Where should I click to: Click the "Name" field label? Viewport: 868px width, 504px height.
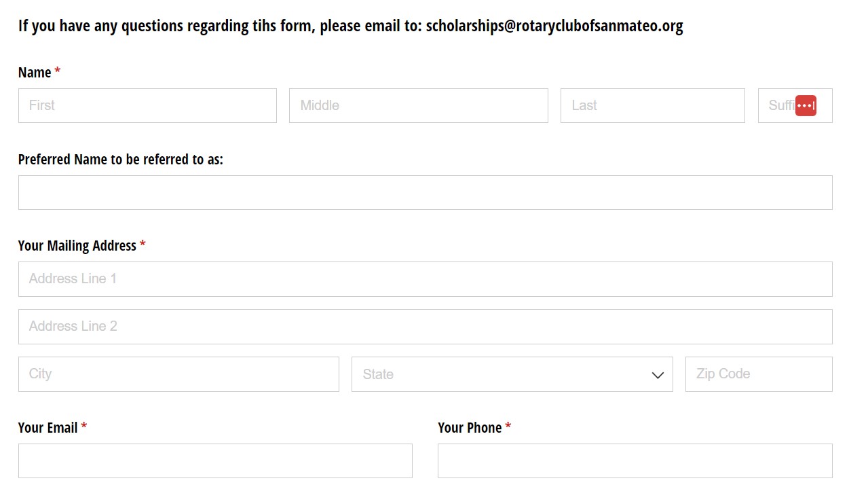coord(35,73)
